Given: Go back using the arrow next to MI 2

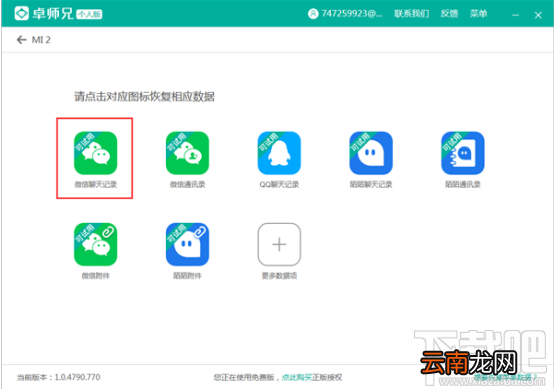Looking at the screenshot, I should tap(22, 40).
